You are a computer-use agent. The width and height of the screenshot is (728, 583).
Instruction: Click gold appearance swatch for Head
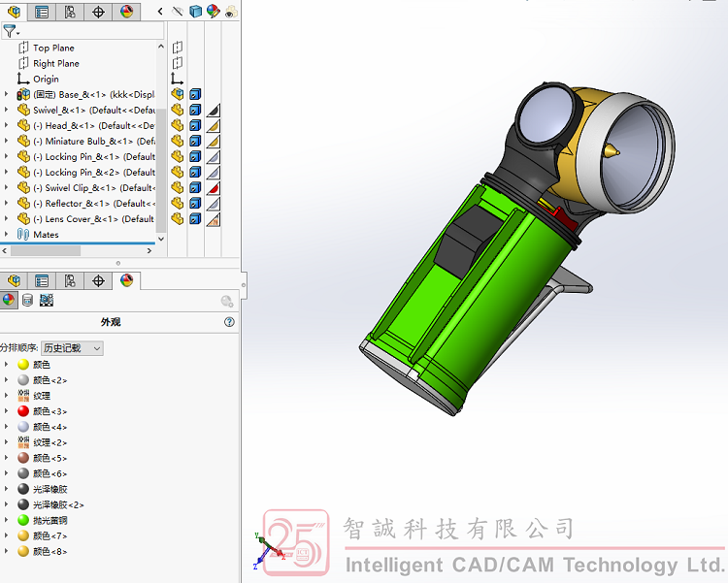click(x=214, y=126)
